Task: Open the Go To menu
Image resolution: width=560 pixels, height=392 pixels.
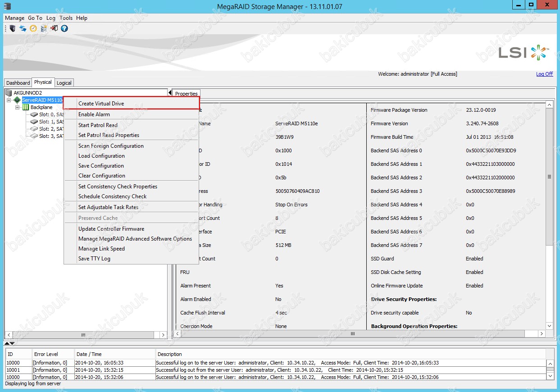Action: [35, 18]
